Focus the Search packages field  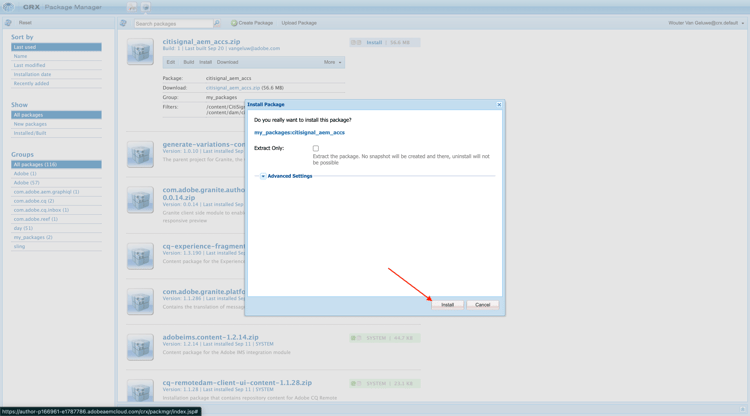173,23
